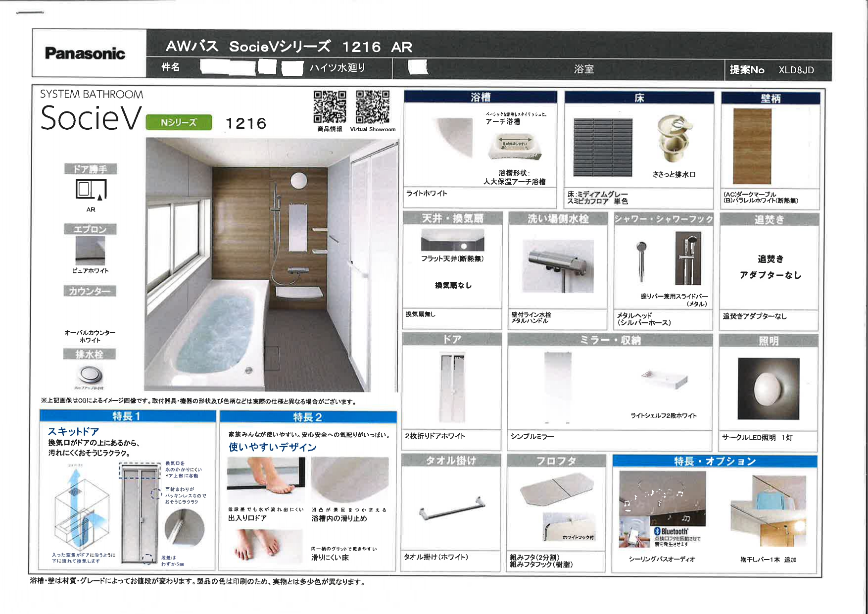The image size is (868, 614).
Task: Click the ライトホワイト bathtub color text
Action: pyautogui.click(x=427, y=193)
